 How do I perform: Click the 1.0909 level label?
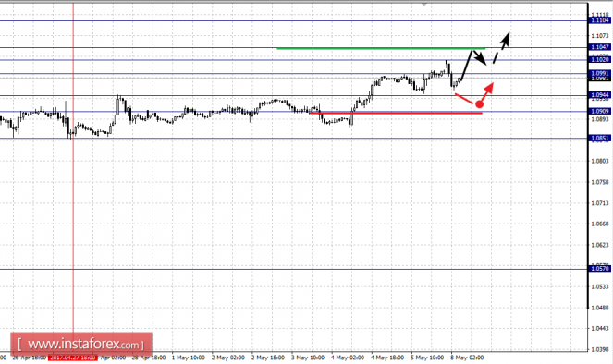600,112
